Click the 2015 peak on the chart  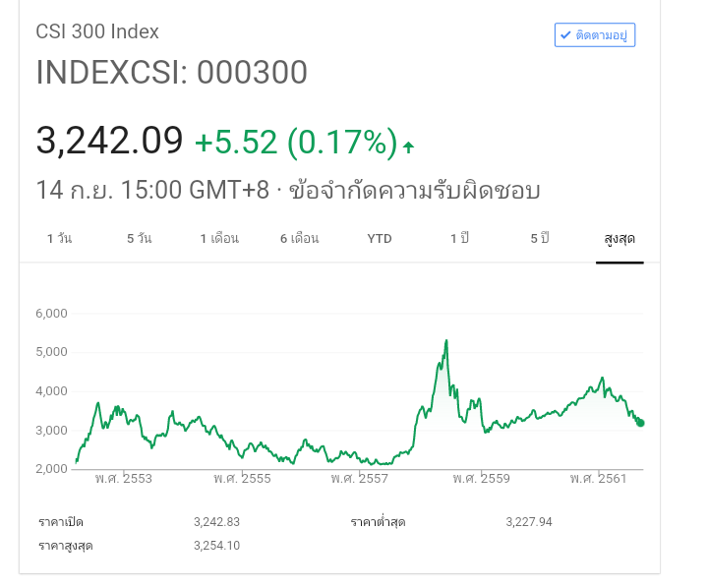coord(446,341)
